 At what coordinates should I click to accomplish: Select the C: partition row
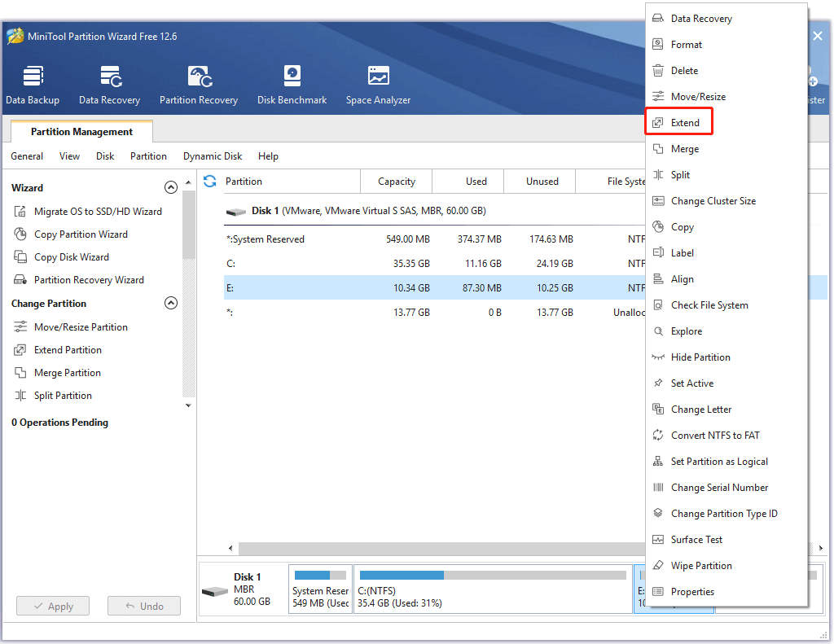(435, 264)
